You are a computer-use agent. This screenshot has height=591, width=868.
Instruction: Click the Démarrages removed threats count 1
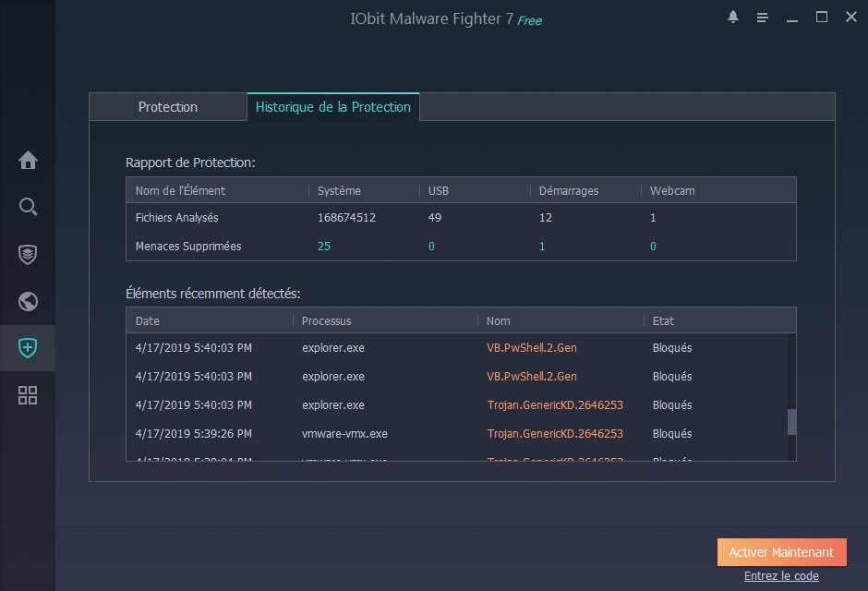click(x=542, y=247)
